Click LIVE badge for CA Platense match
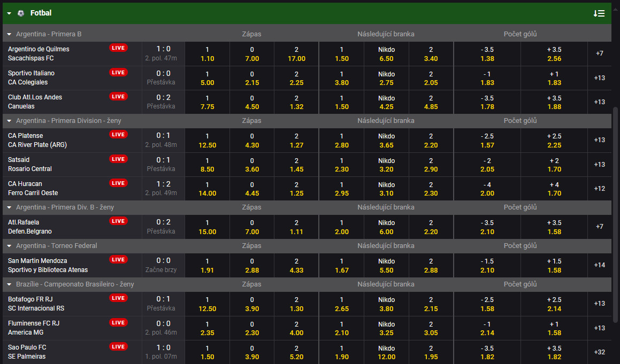Viewport: 620px width, 364px height. [118, 134]
